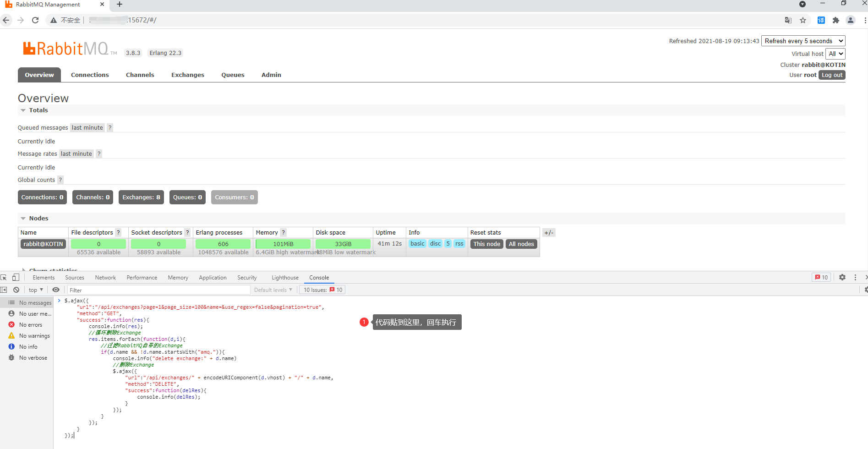This screenshot has width=868, height=449.
Task: Open DevTools Performance panel
Action: (x=142, y=278)
